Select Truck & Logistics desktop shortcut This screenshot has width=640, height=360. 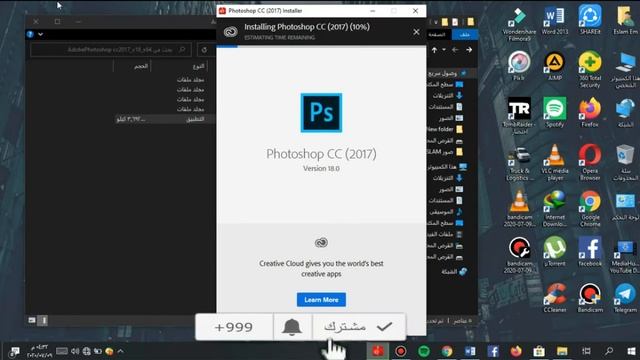point(519,163)
